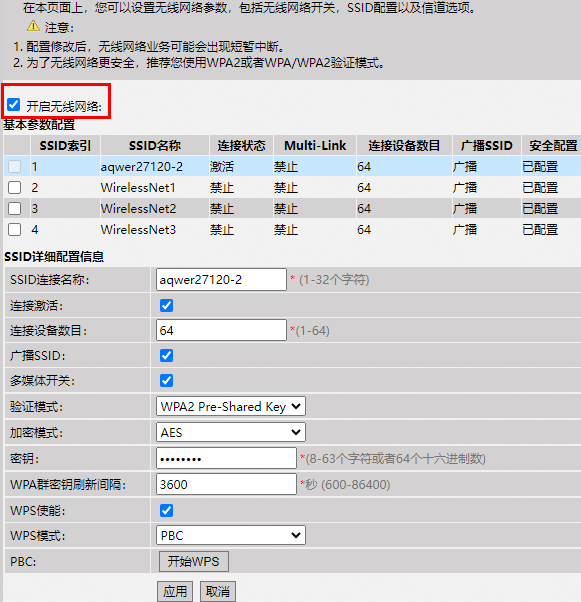Click the Multi-Link column header

tap(315, 146)
